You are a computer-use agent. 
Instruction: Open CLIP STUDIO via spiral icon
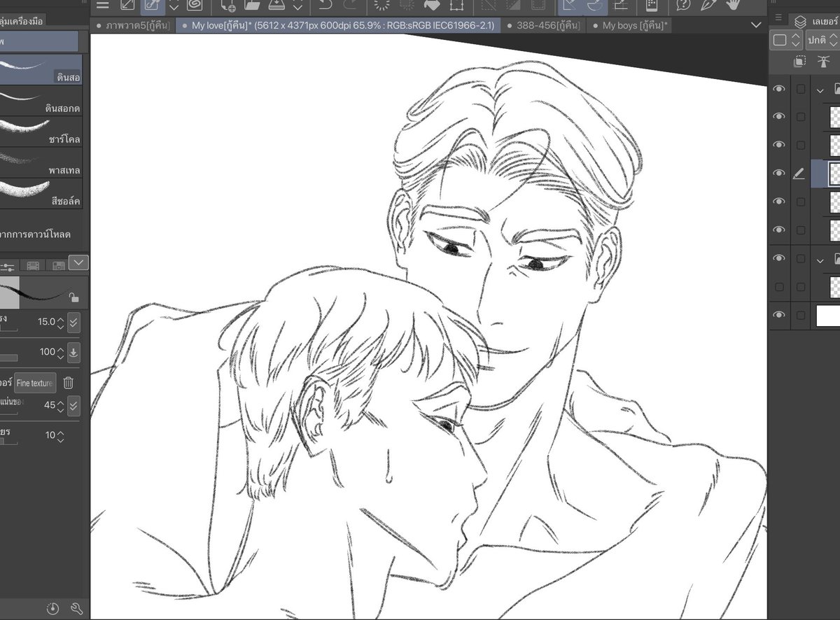tap(195, 4)
